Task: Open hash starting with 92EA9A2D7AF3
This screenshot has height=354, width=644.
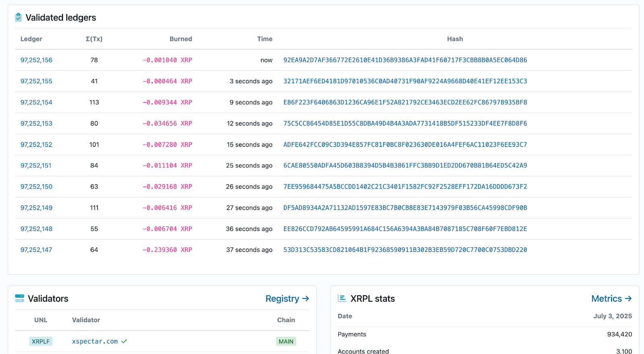Action: (405, 60)
